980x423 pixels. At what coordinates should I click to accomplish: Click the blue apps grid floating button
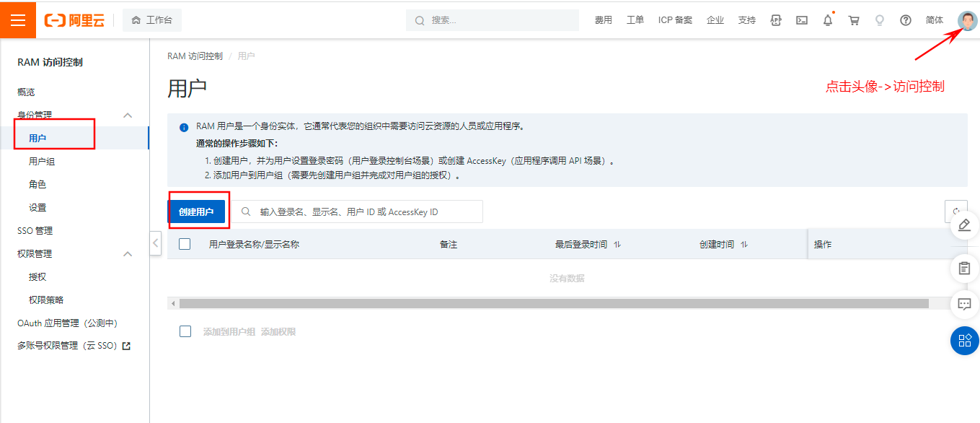point(964,341)
